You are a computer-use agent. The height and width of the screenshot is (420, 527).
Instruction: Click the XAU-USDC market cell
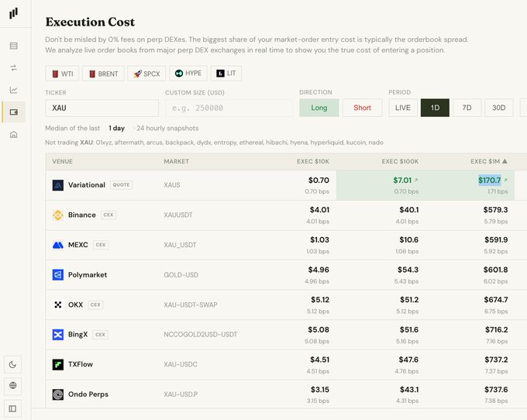pyautogui.click(x=181, y=364)
